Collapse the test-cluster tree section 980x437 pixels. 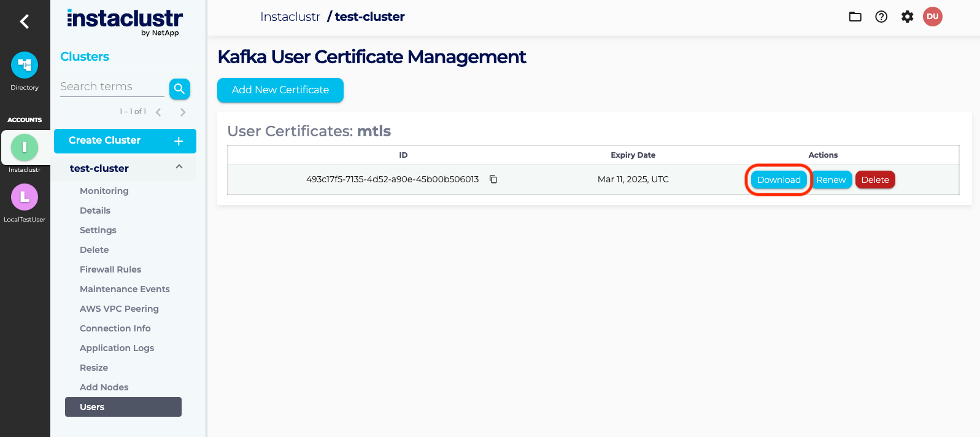click(x=179, y=167)
